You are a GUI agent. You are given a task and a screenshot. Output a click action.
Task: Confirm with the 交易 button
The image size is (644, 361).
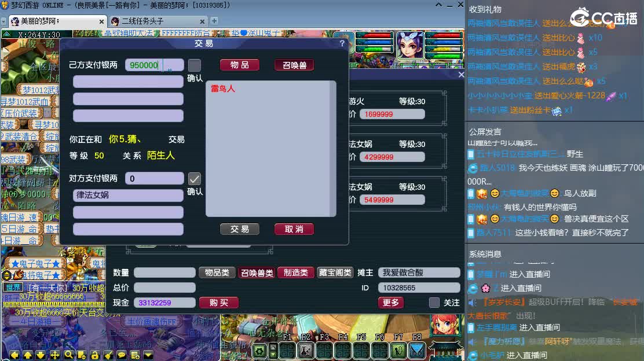pyautogui.click(x=239, y=229)
